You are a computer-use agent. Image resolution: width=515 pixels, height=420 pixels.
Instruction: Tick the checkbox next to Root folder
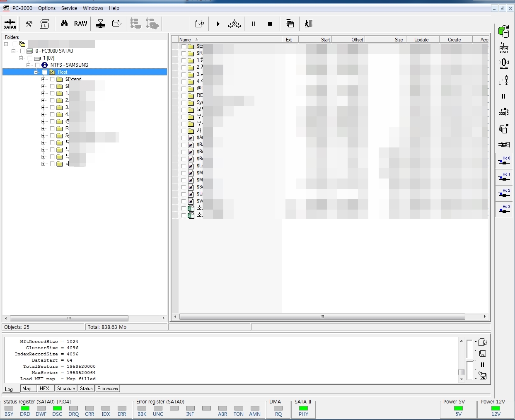click(45, 72)
